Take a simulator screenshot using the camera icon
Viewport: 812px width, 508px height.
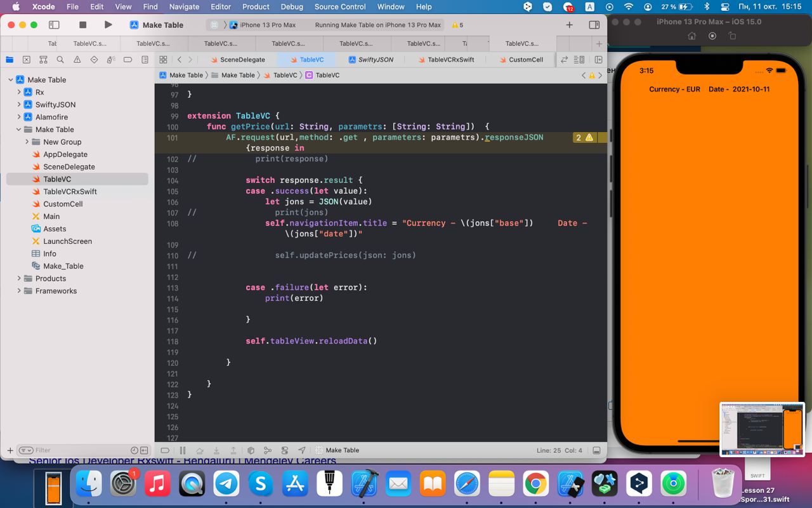tap(712, 36)
